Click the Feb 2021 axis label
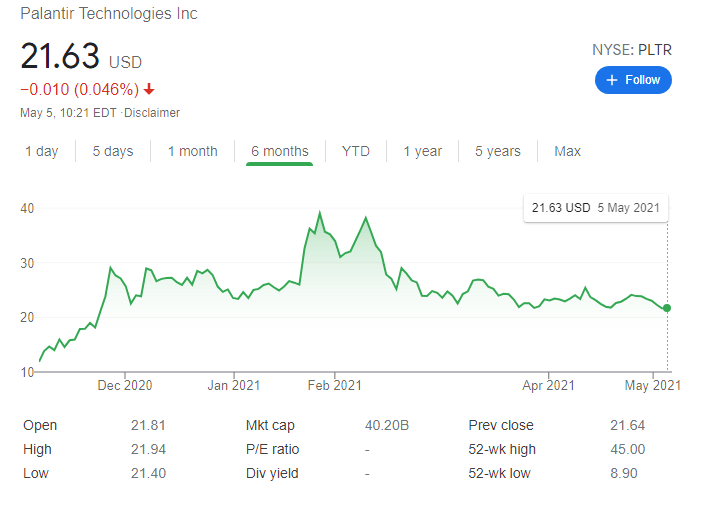The height and width of the screenshot is (506, 726). 334,386
